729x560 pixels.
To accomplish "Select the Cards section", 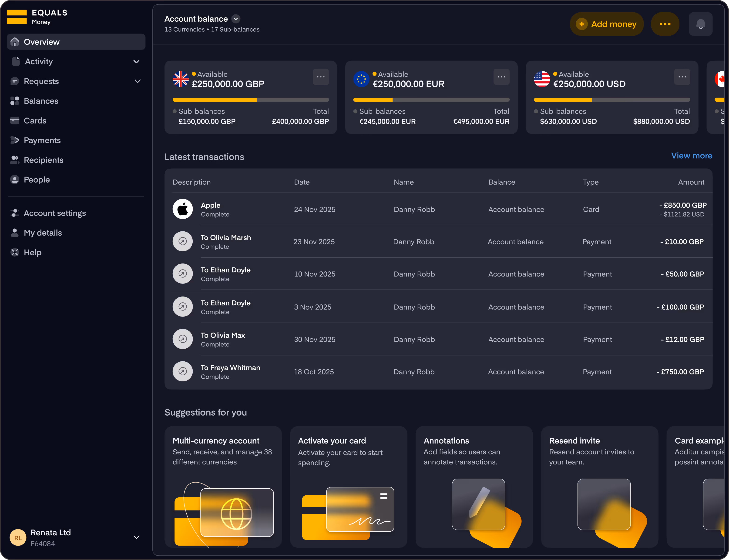I will coord(35,120).
